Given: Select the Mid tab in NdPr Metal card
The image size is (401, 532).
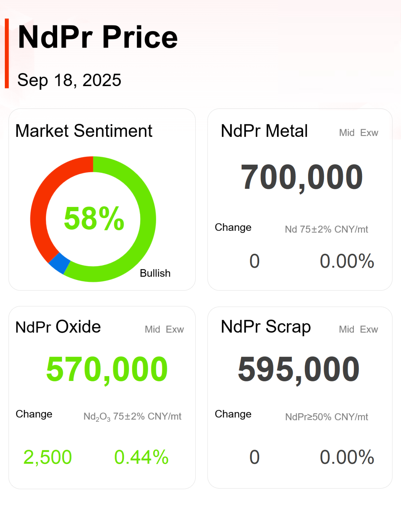Looking at the screenshot, I should [347, 133].
